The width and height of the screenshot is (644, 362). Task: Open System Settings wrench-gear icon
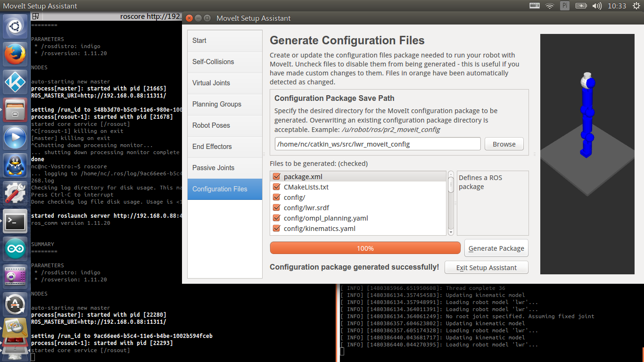click(15, 193)
